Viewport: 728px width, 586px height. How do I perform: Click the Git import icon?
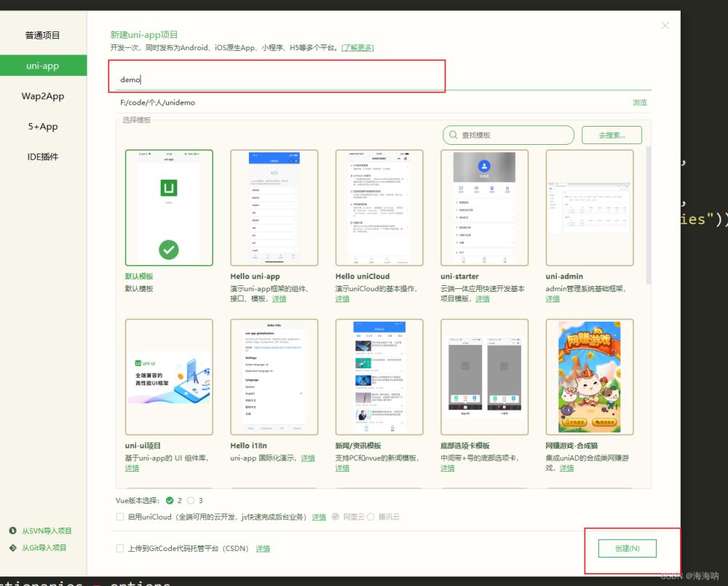tap(13, 547)
